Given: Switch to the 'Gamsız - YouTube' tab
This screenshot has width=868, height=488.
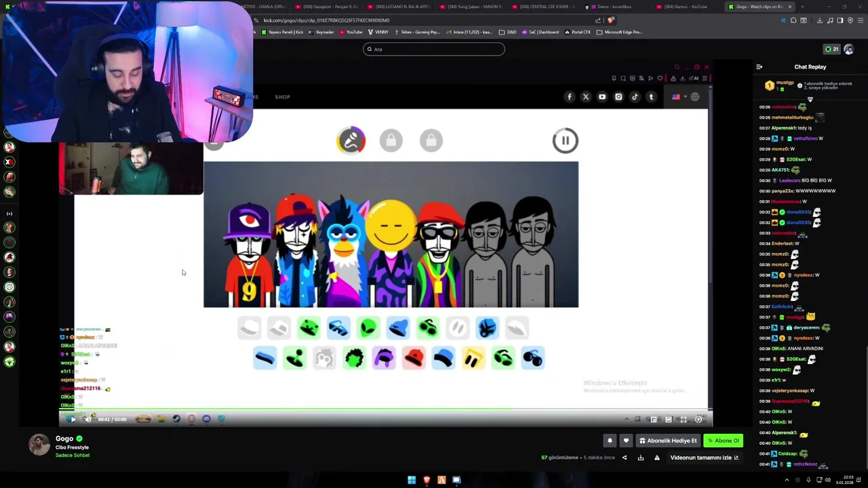Looking at the screenshot, I should point(686,7).
